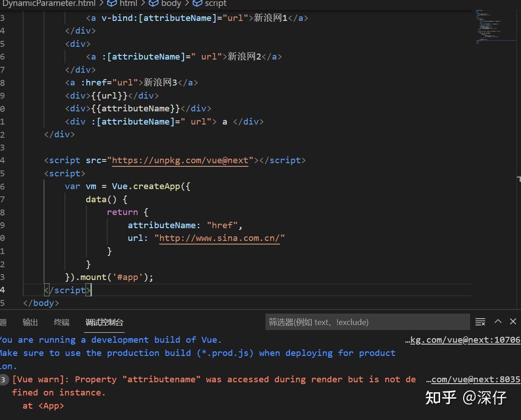Open the kg.com/vue@next:10706 link

(468, 340)
